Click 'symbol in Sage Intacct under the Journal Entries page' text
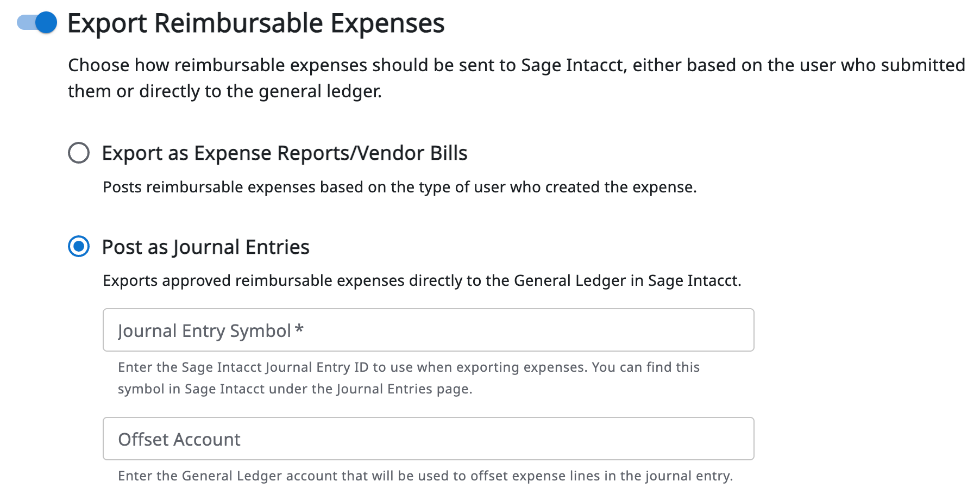980x500 pixels. (x=295, y=389)
